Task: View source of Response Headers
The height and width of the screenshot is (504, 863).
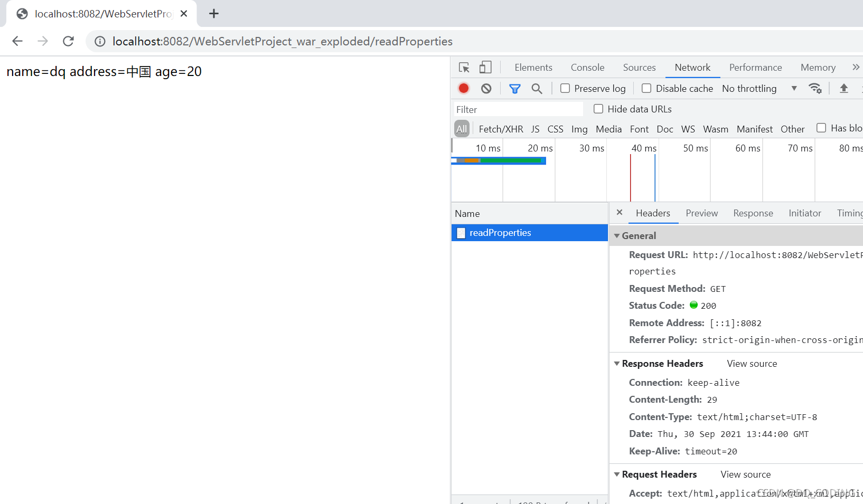Action: [752, 364]
